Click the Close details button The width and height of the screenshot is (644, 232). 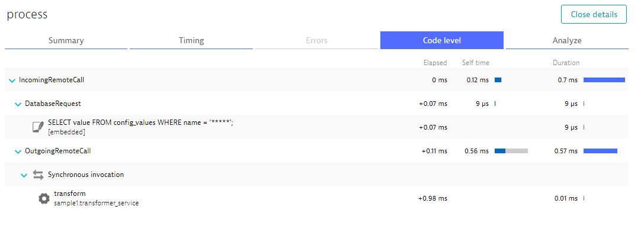pos(594,14)
